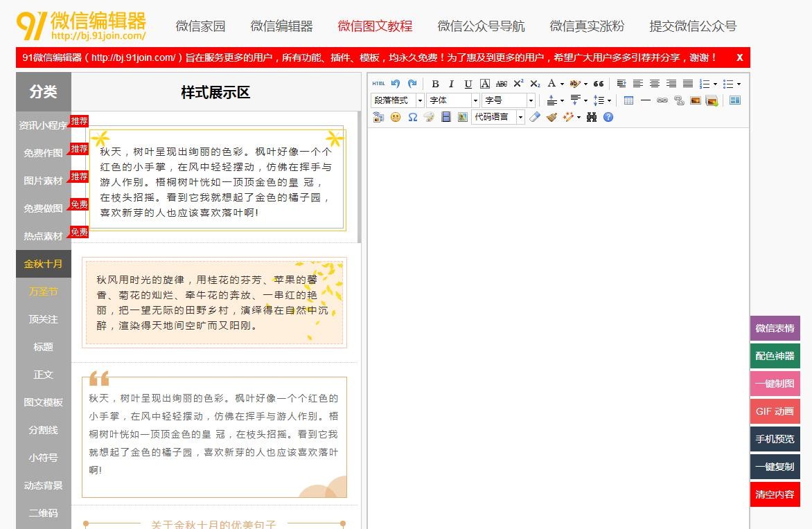
Task: Click the red 清空内容 button
Action: pos(775,494)
